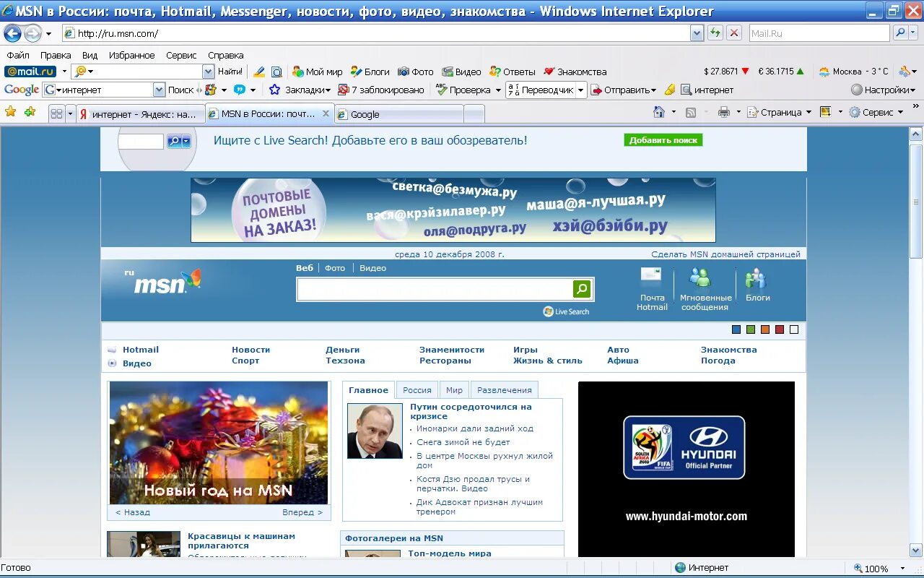Image resolution: width=924 pixels, height=578 pixels.
Task: Select the Россия news tab
Action: (417, 389)
